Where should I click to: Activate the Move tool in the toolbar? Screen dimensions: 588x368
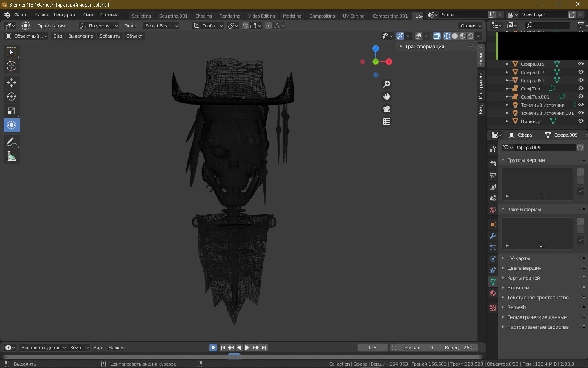tap(11, 82)
